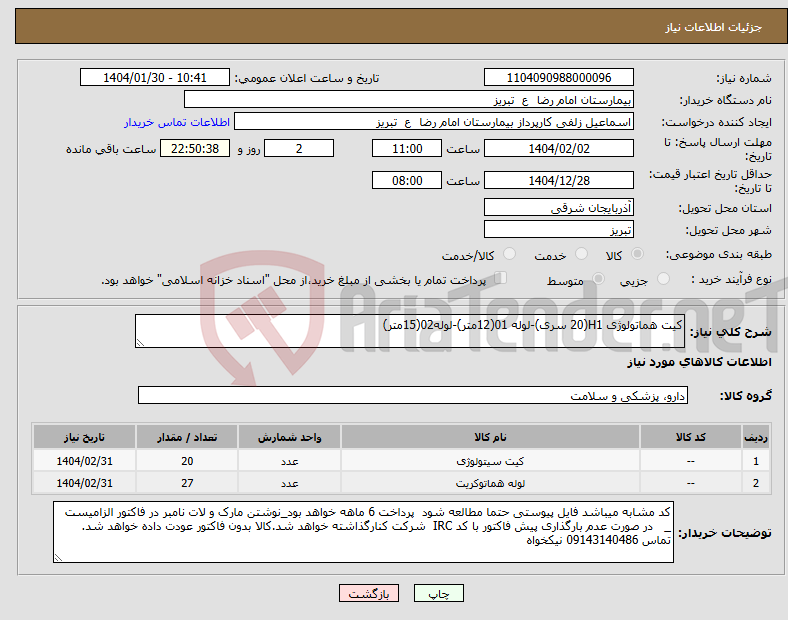Screen dimensions: 788x620
Task: Click the گروه کالا field دارو، پزشکی و سلامت
Action: tap(413, 395)
